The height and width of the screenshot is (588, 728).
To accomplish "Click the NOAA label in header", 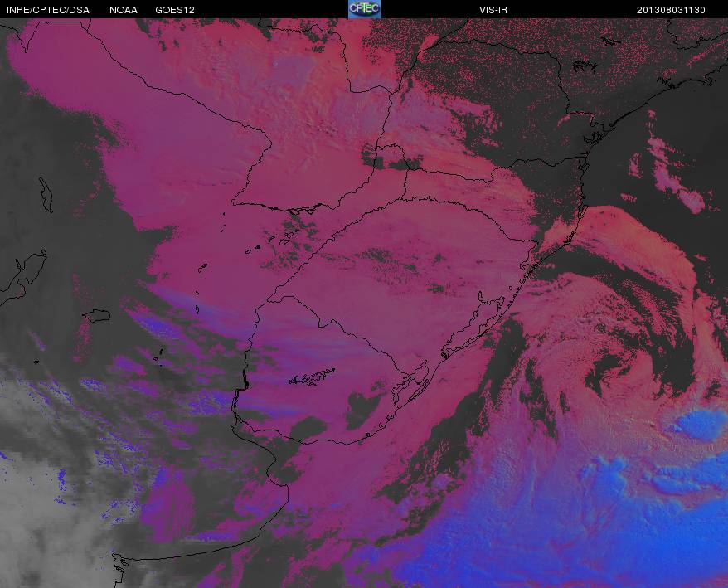I will tap(124, 10).
